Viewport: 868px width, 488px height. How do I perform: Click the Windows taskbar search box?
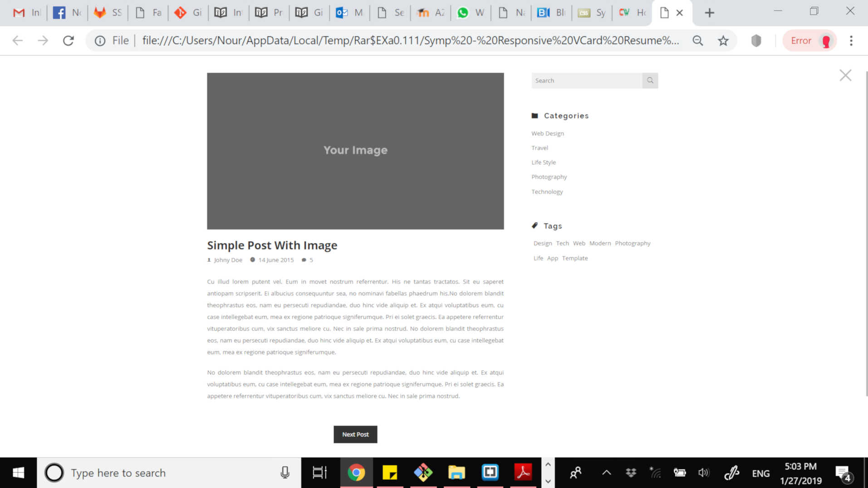coord(169,473)
